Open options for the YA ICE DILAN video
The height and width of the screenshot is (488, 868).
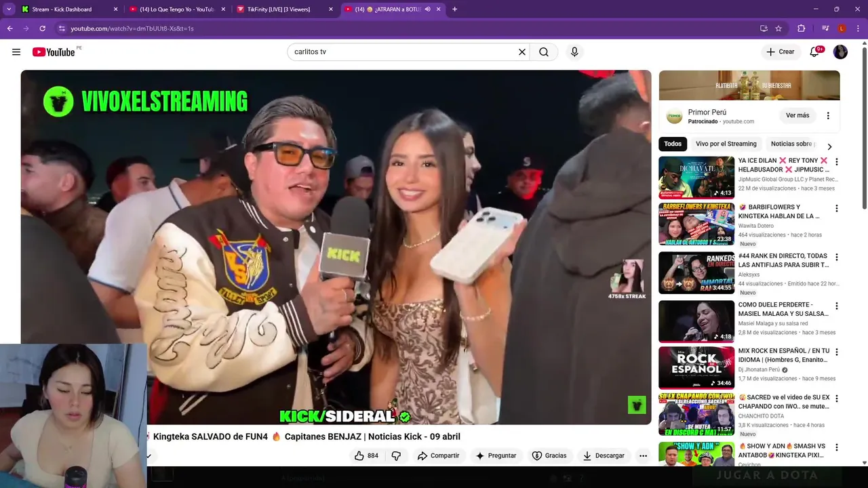(x=836, y=162)
